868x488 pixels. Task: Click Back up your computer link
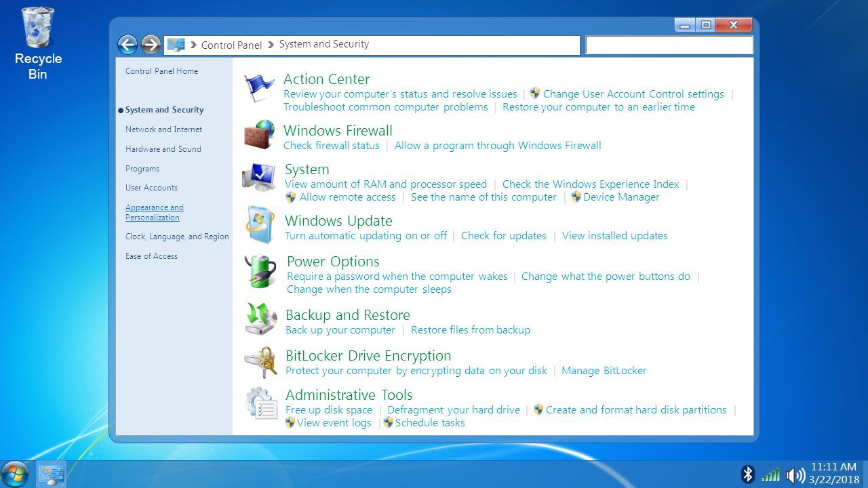pos(340,330)
